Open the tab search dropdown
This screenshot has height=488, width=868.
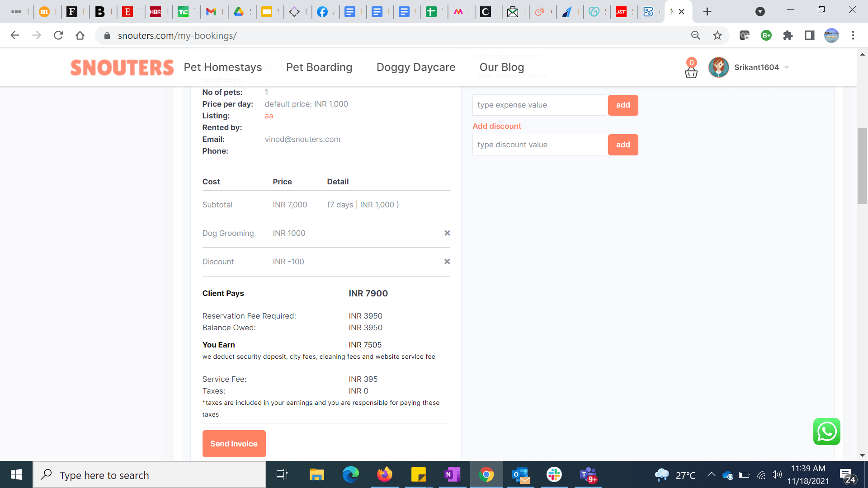point(760,12)
